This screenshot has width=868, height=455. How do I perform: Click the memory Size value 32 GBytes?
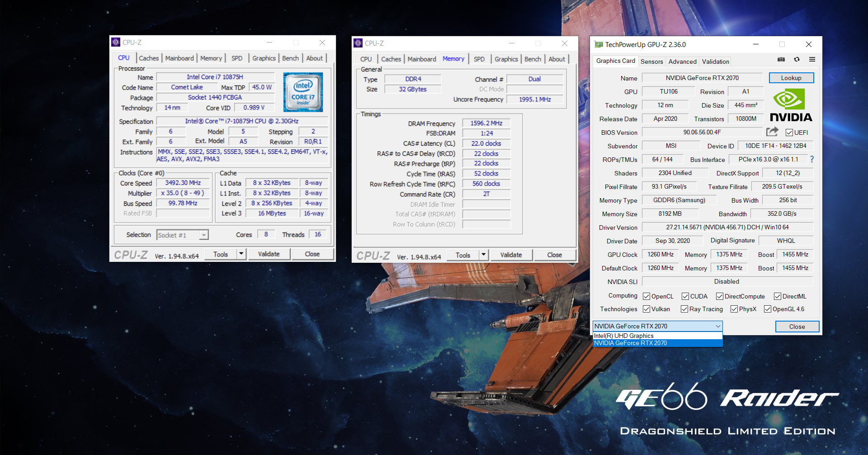413,89
